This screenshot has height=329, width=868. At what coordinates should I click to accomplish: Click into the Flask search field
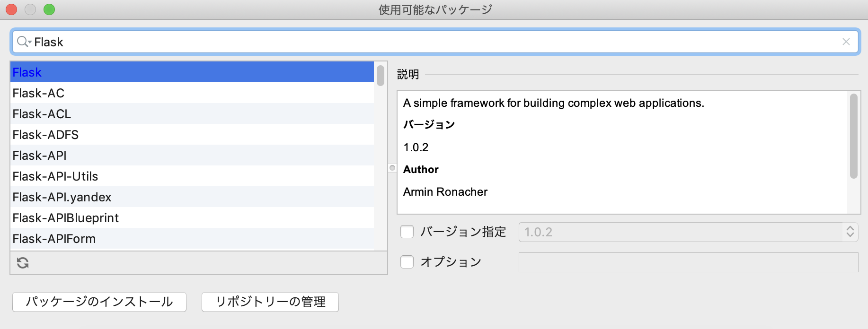(x=435, y=42)
